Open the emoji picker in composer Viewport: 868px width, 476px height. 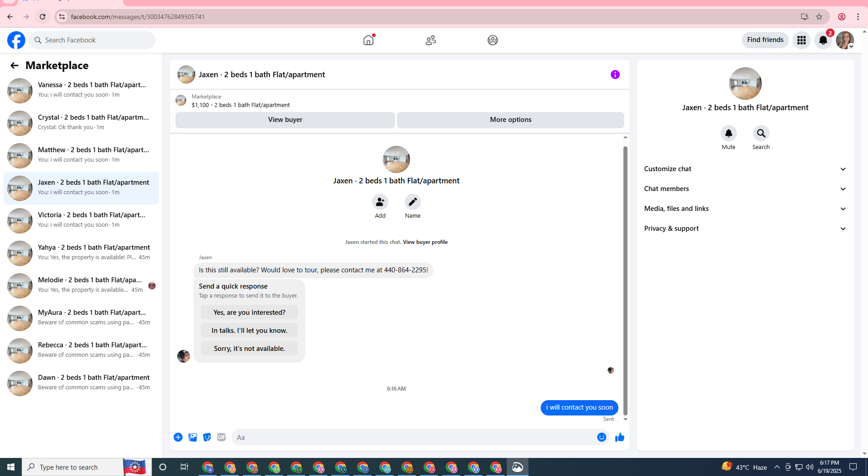click(602, 437)
